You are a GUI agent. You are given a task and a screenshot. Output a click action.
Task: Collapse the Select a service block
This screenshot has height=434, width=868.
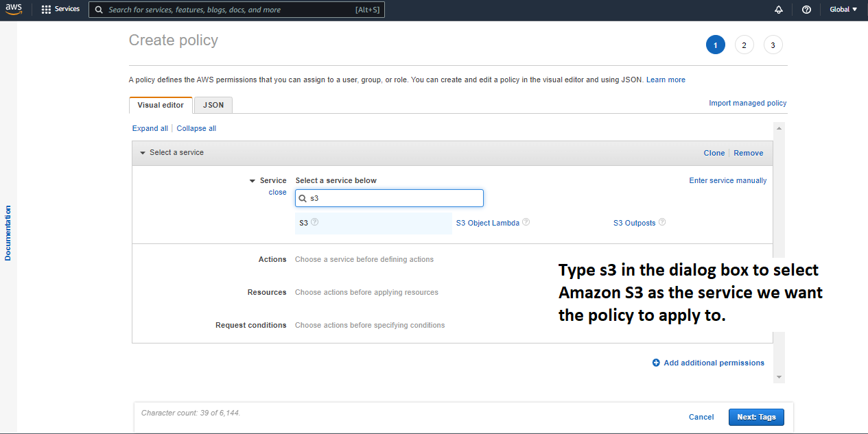coord(143,153)
